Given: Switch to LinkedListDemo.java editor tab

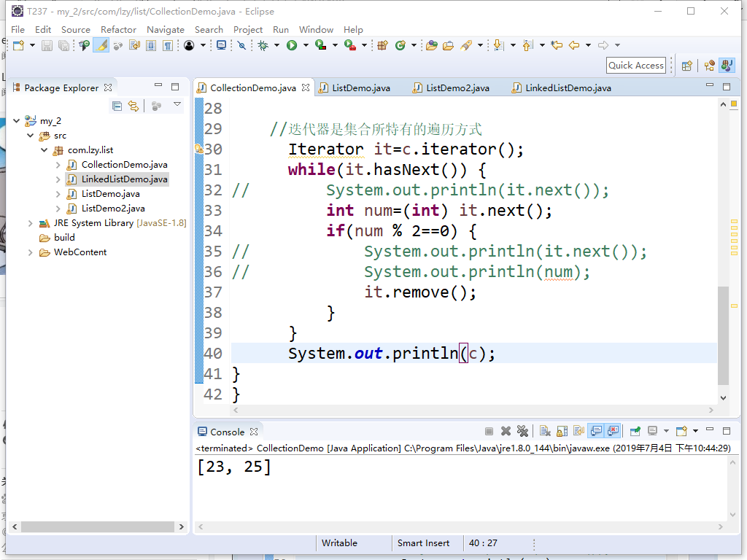Looking at the screenshot, I should pos(562,87).
